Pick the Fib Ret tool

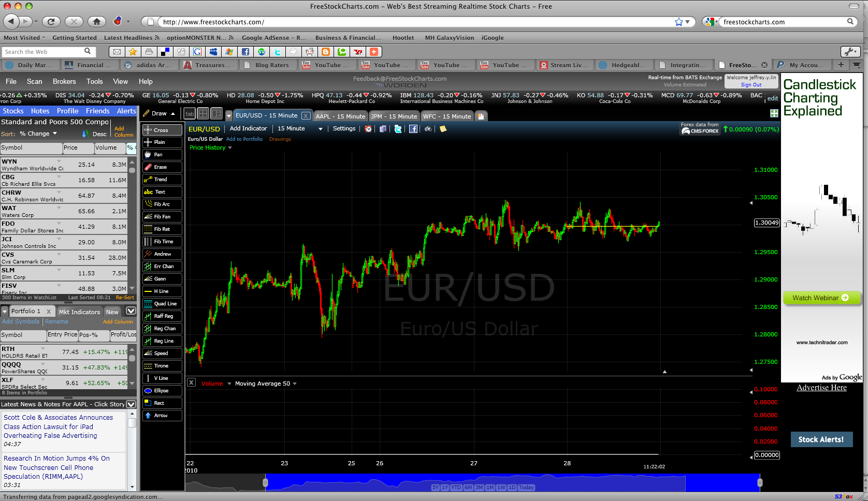pyautogui.click(x=162, y=229)
